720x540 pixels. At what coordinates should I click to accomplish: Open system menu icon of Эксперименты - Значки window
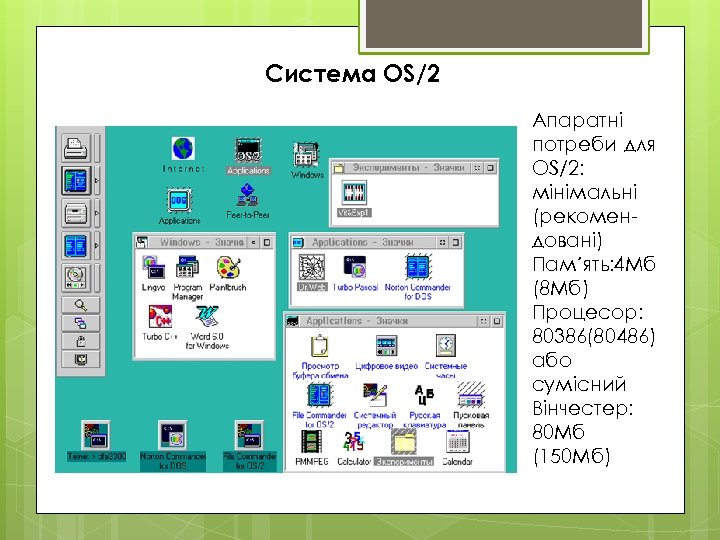tap(339, 168)
